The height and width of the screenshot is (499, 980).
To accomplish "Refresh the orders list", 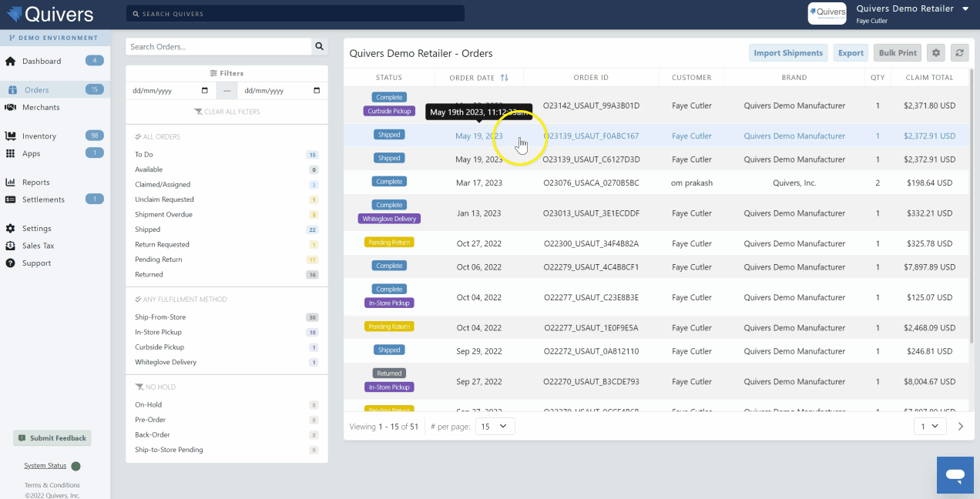I will (x=959, y=53).
